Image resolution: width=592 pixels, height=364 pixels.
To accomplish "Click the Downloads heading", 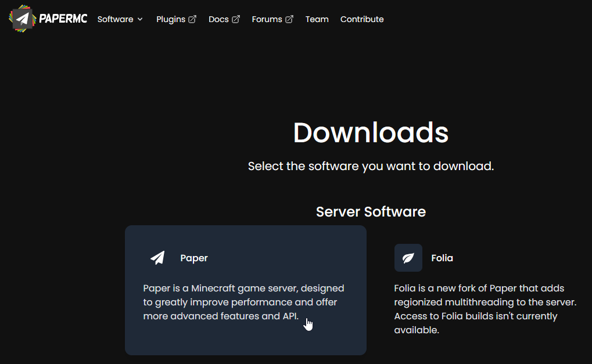I will coord(371,132).
